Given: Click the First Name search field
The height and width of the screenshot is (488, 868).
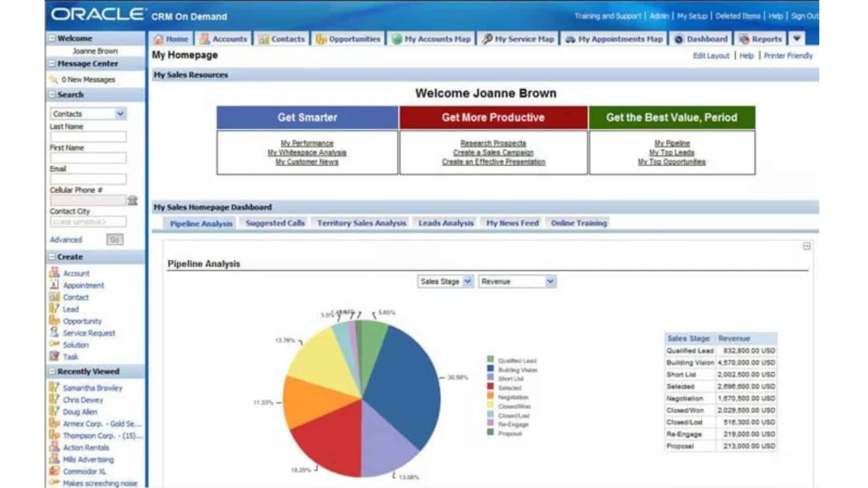Looking at the screenshot, I should [88, 158].
